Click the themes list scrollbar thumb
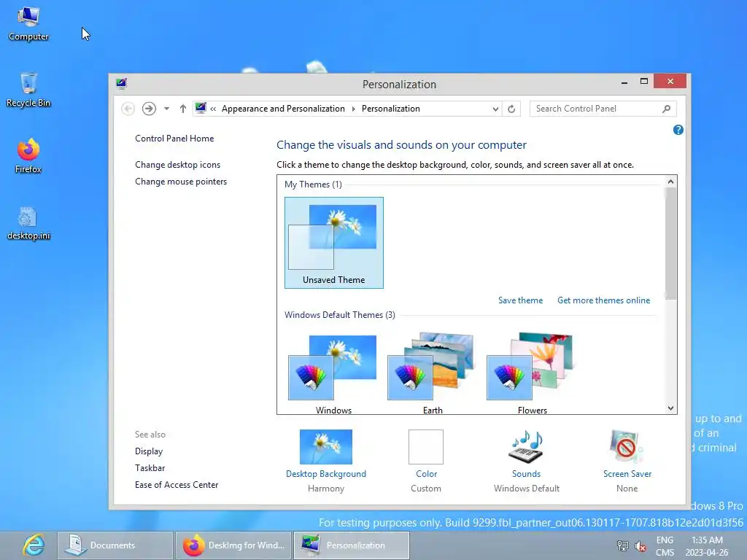 point(670,244)
